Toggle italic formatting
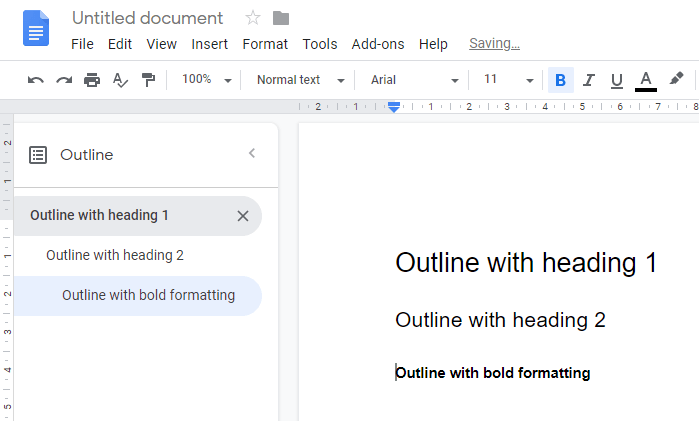Viewport: 699px width, 421px height. (x=588, y=80)
